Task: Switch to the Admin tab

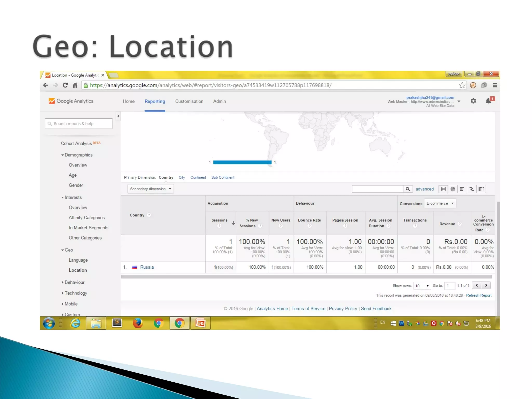Action: (x=220, y=101)
